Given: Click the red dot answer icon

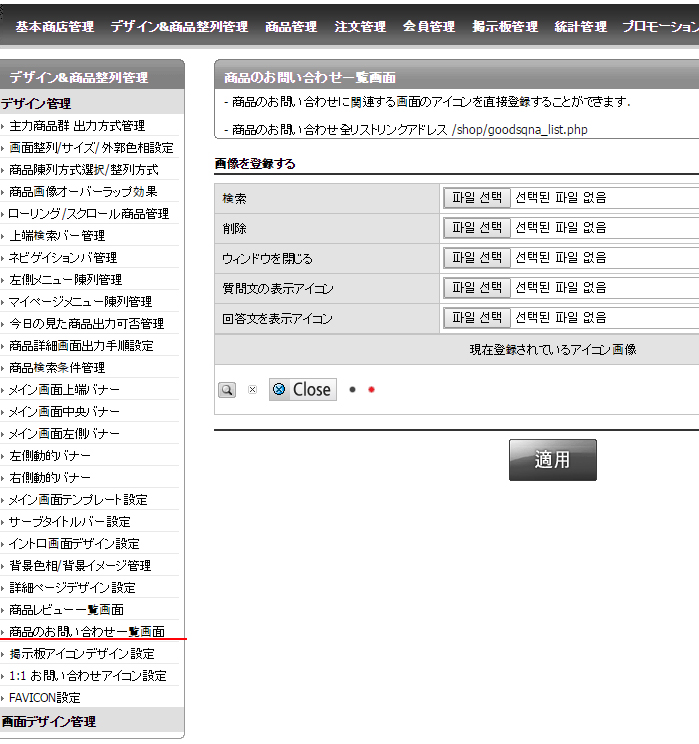Looking at the screenshot, I should (x=371, y=390).
